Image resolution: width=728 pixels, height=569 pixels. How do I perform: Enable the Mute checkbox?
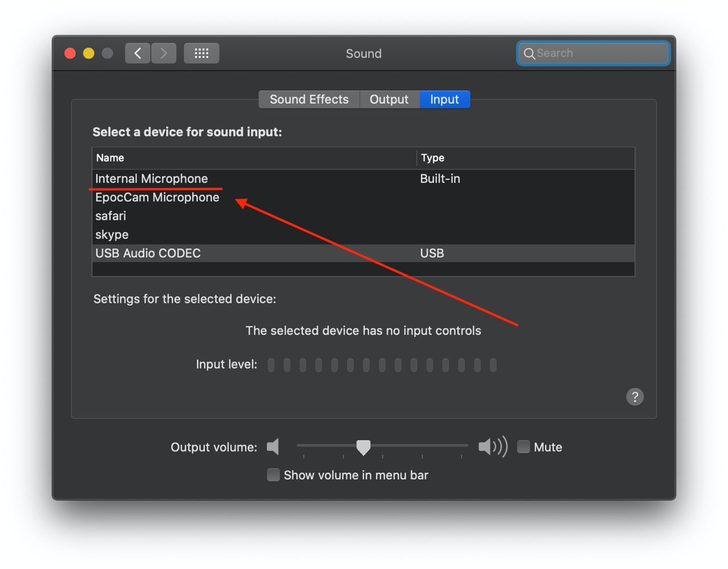[523, 447]
